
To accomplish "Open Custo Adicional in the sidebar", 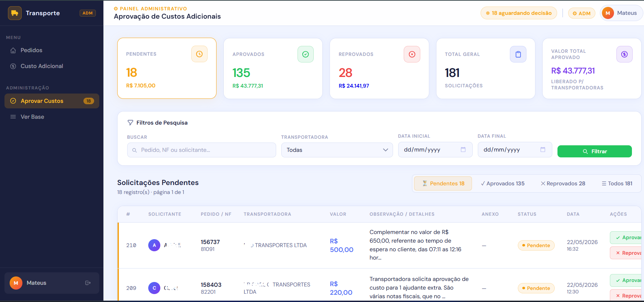I will point(52,66).
